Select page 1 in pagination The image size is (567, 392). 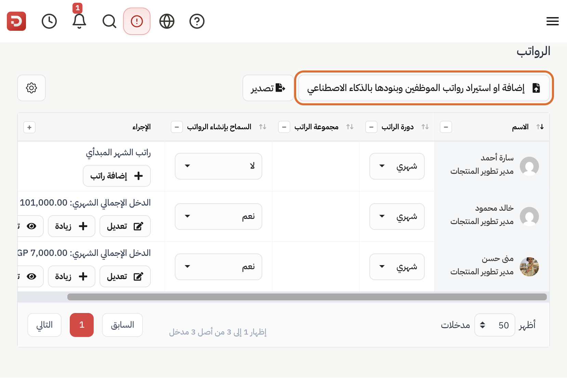tap(82, 325)
